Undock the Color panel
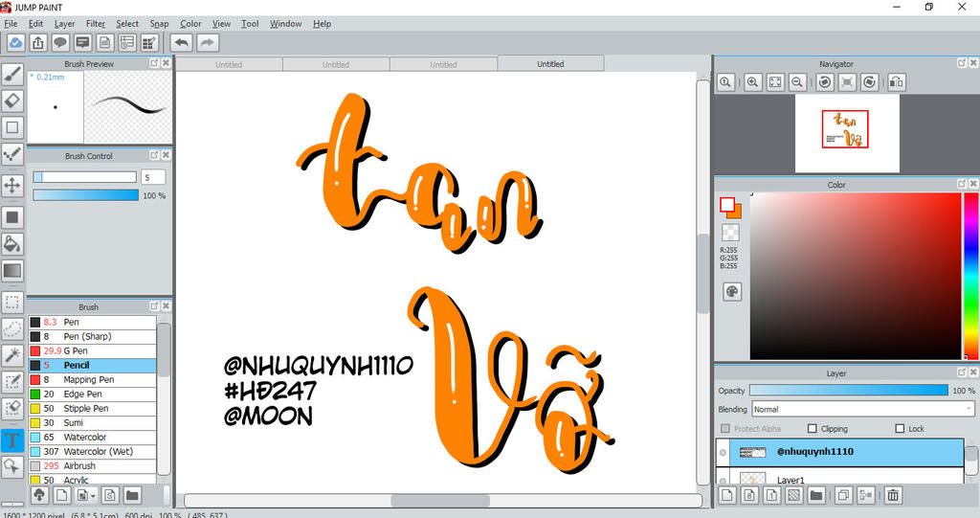The height and width of the screenshot is (518, 980). click(x=962, y=184)
